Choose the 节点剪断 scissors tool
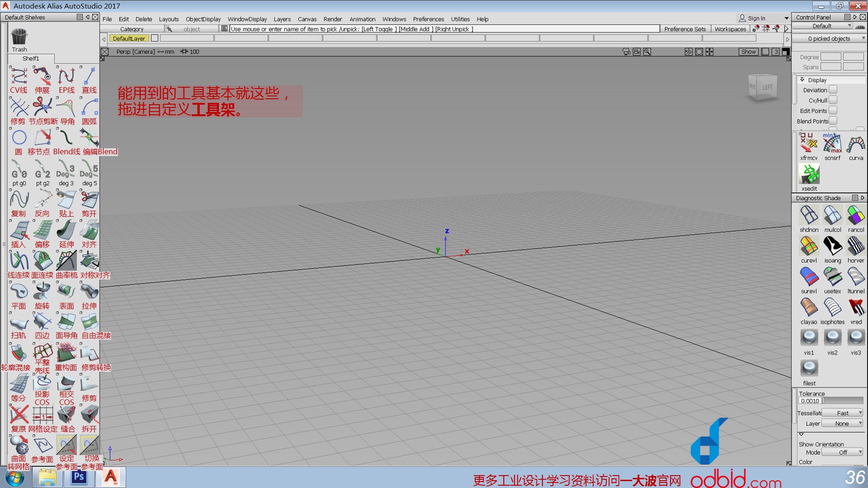The width and height of the screenshot is (868, 488). pyautogui.click(x=43, y=107)
